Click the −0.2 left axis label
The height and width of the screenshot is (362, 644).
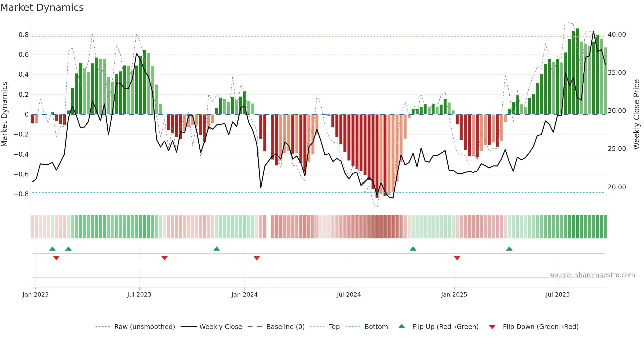[21, 134]
